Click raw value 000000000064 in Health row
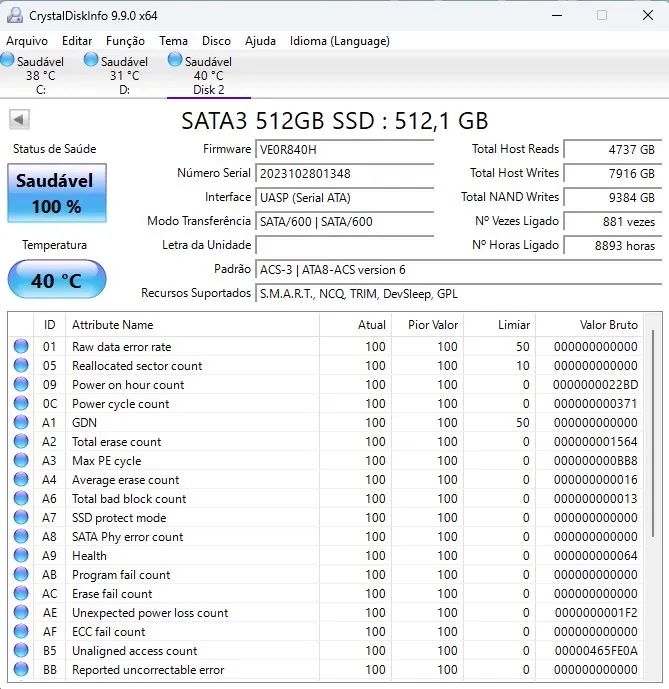The image size is (669, 689). 595,555
